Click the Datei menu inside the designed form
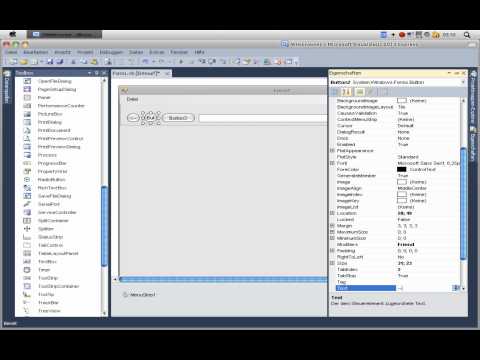480x360 pixels. tap(132, 99)
